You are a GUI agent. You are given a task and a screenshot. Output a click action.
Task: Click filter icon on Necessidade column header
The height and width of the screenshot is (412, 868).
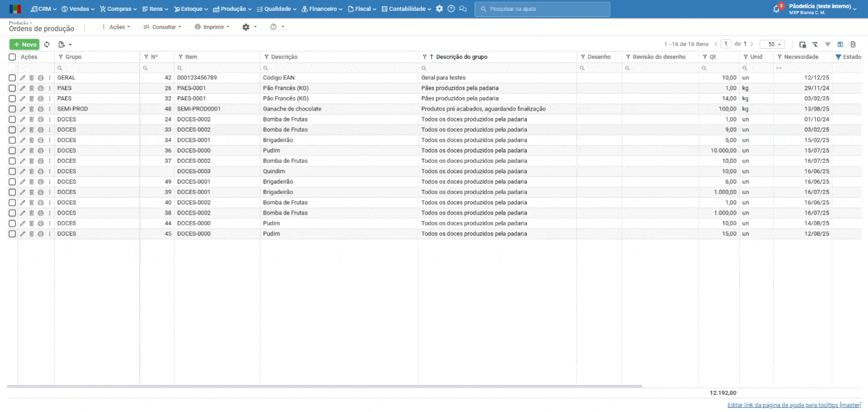click(x=780, y=57)
